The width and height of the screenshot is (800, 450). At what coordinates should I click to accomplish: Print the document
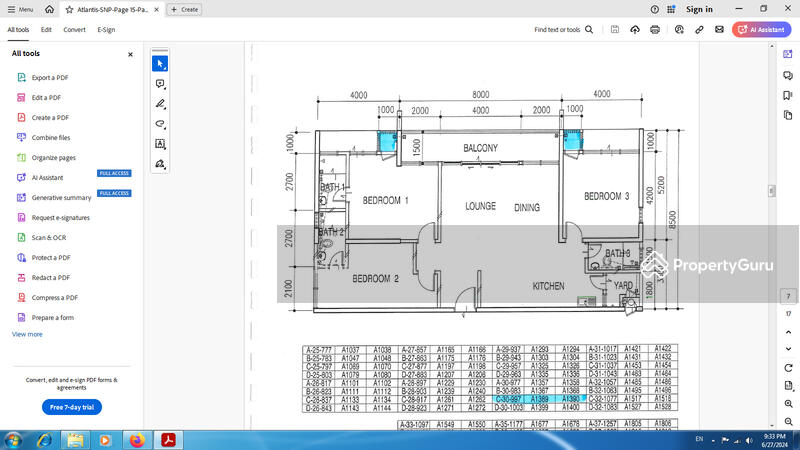[655, 30]
